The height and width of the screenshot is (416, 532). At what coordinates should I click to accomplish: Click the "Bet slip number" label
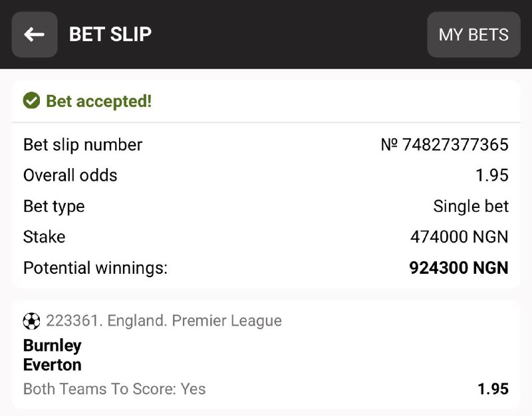(82, 145)
